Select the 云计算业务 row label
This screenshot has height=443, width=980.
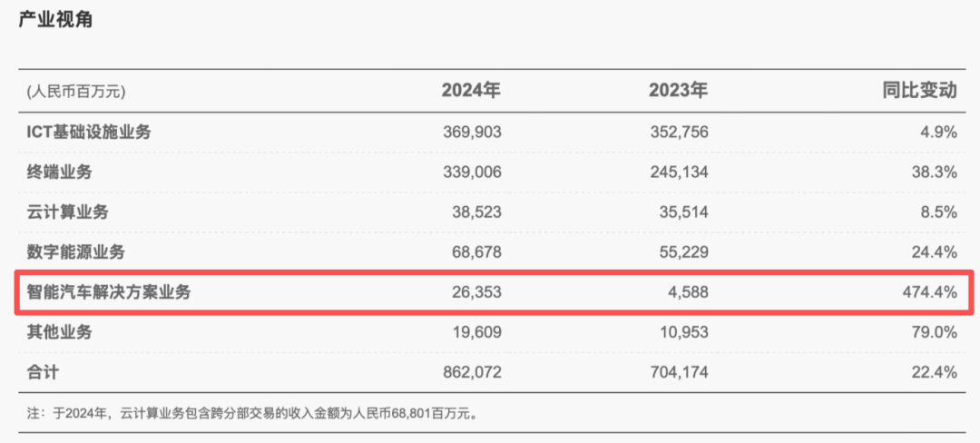tap(67, 212)
